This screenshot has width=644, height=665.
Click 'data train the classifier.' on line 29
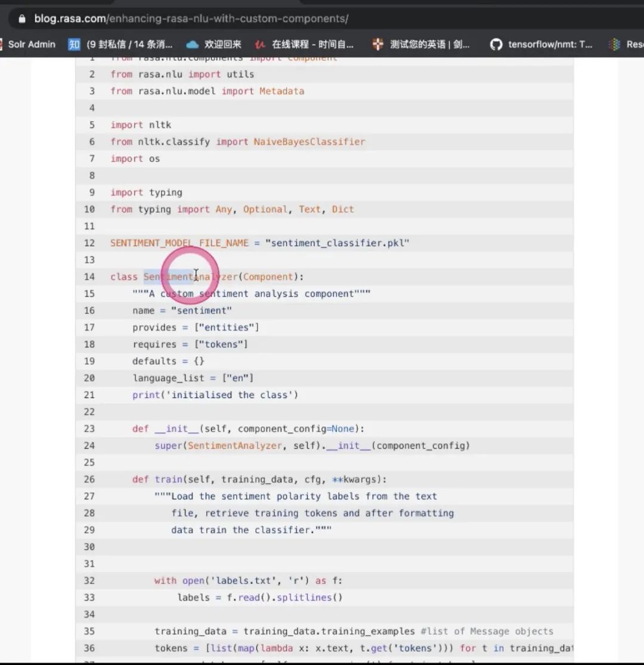[x=251, y=530]
